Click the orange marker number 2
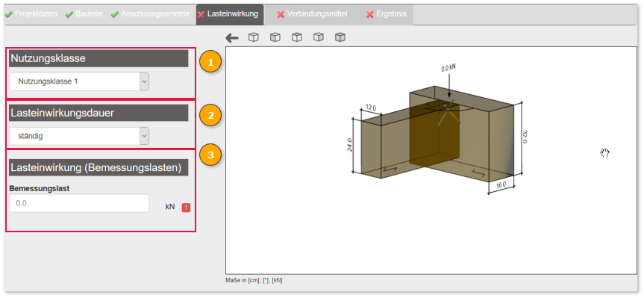The height and width of the screenshot is (298, 644). click(210, 116)
